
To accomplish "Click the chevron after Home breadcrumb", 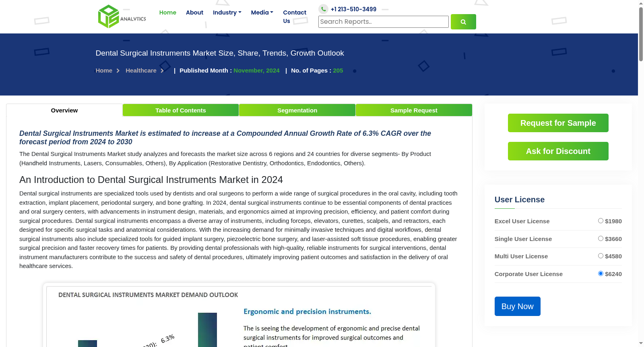I will pyautogui.click(x=118, y=71).
